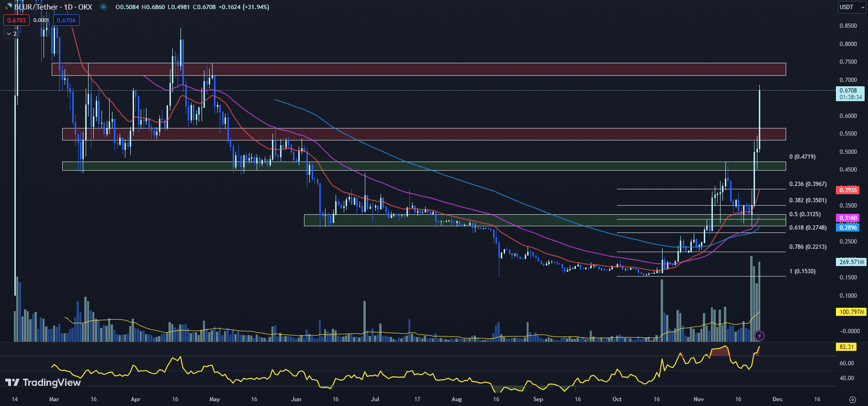868x406 pixels.
Task: Click the red sell price 0.6703 button
Action: click(x=16, y=20)
